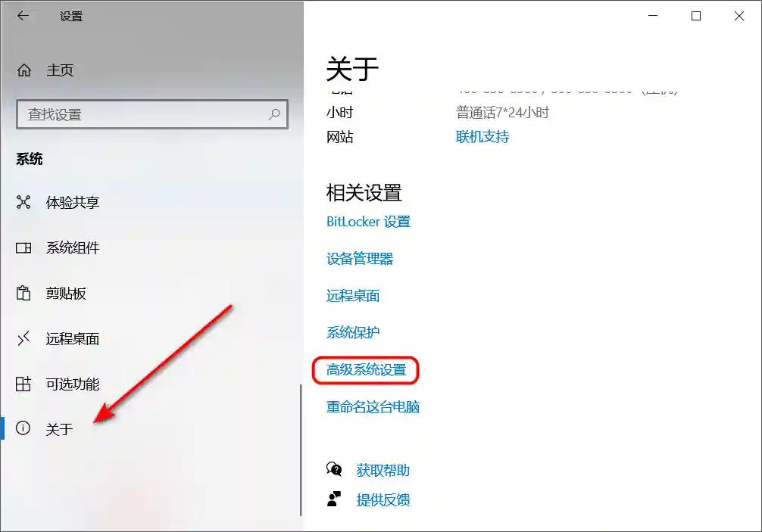Open the home (主页) icon

23,70
